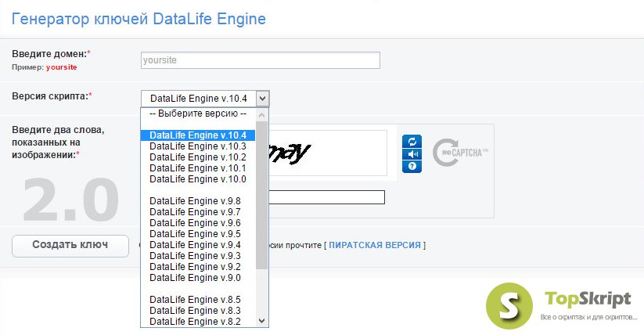Choose DataLife Engine v.9.6 from list
Viewport: 644px width, 335px height.
tap(198, 223)
